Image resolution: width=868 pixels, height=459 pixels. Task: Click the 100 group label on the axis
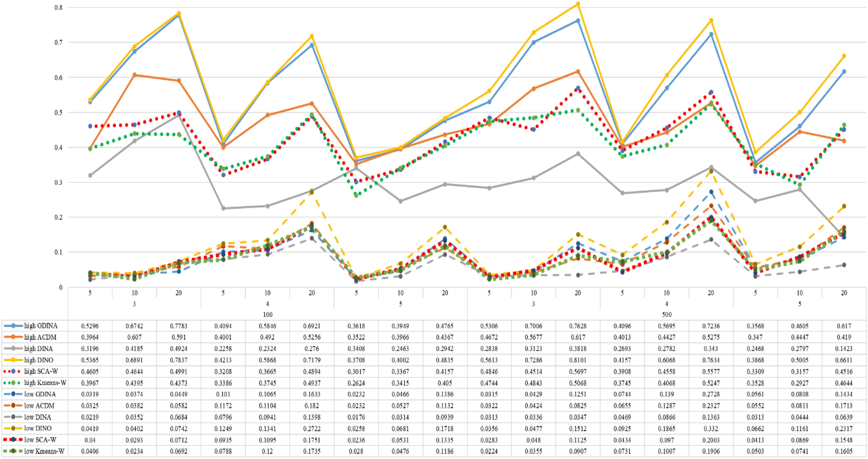pyautogui.click(x=268, y=315)
